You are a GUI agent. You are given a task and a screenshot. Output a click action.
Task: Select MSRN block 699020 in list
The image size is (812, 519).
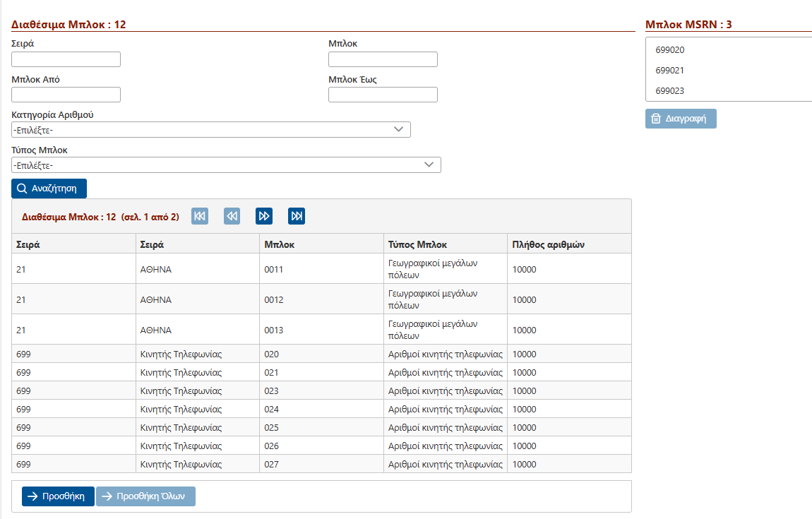coord(670,50)
